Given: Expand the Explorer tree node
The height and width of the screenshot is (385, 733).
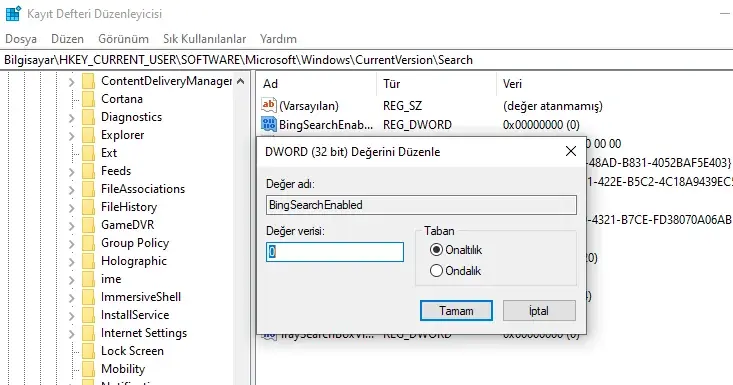Looking at the screenshot, I should pyautogui.click(x=71, y=136).
